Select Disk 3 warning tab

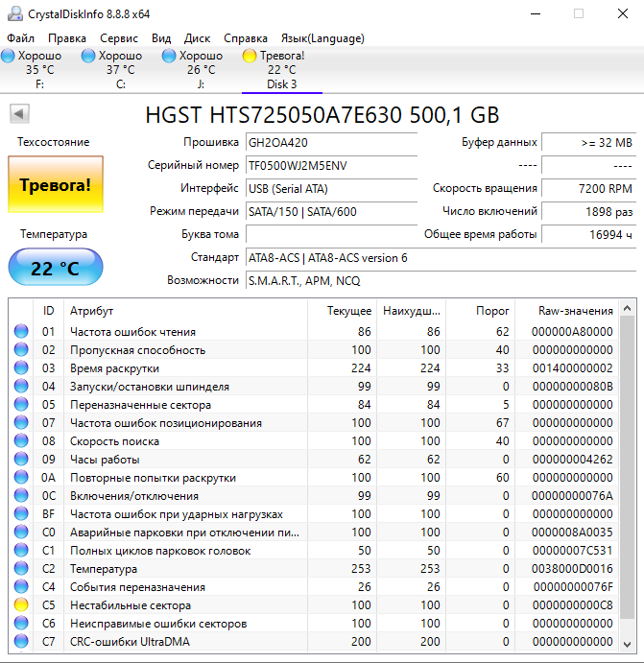pos(281,70)
